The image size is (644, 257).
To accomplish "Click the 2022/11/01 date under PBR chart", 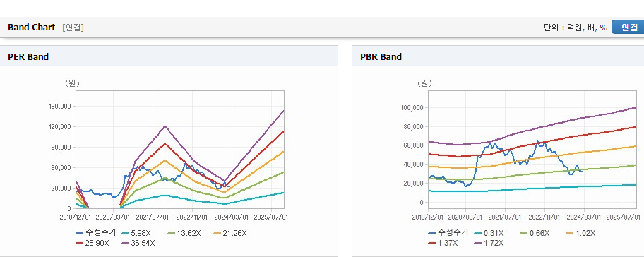I will point(544,217).
